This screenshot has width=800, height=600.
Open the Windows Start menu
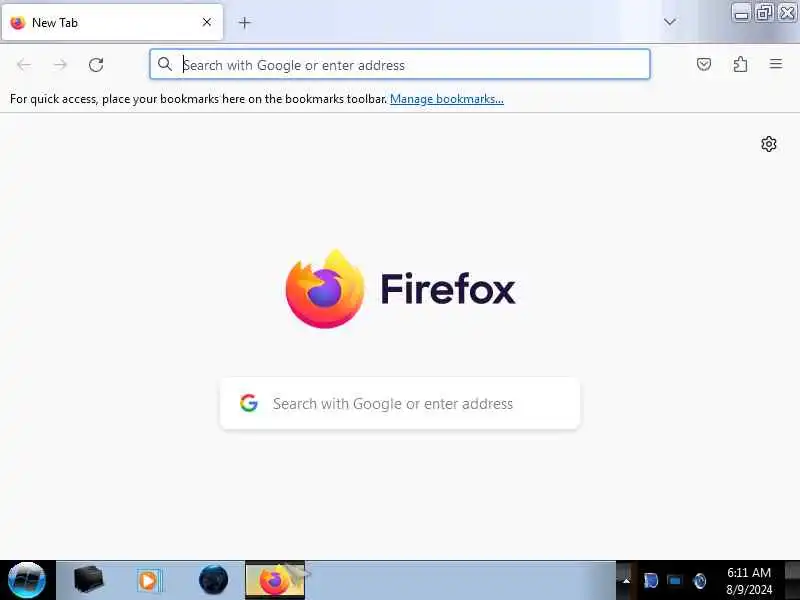pos(27,580)
